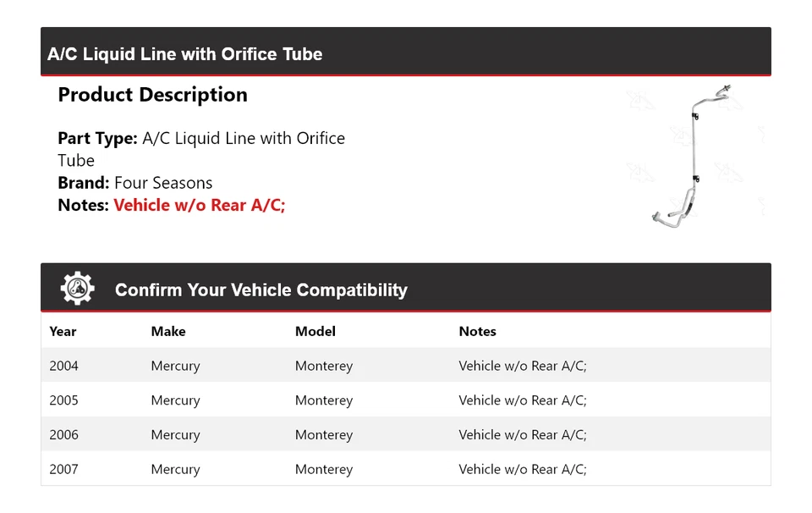Click the Notes column header in the table

pyautogui.click(x=477, y=332)
